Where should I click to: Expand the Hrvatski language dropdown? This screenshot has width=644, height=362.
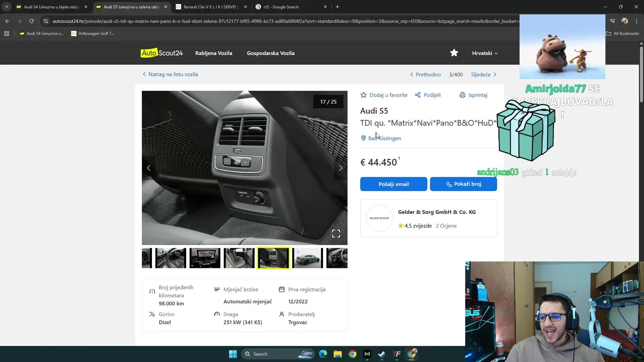tap(485, 53)
